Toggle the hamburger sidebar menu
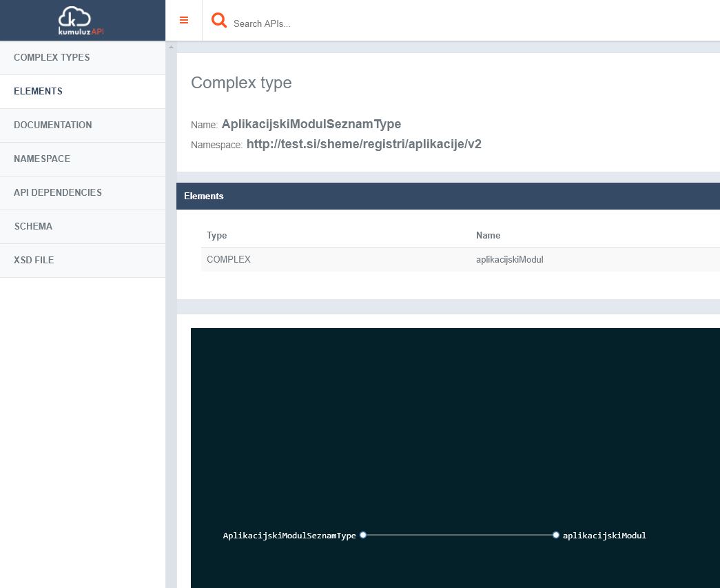Screen dimensions: 720x588 (184, 20)
